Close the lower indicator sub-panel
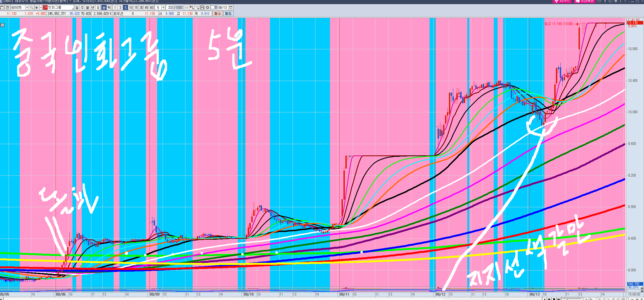 point(642,291)
